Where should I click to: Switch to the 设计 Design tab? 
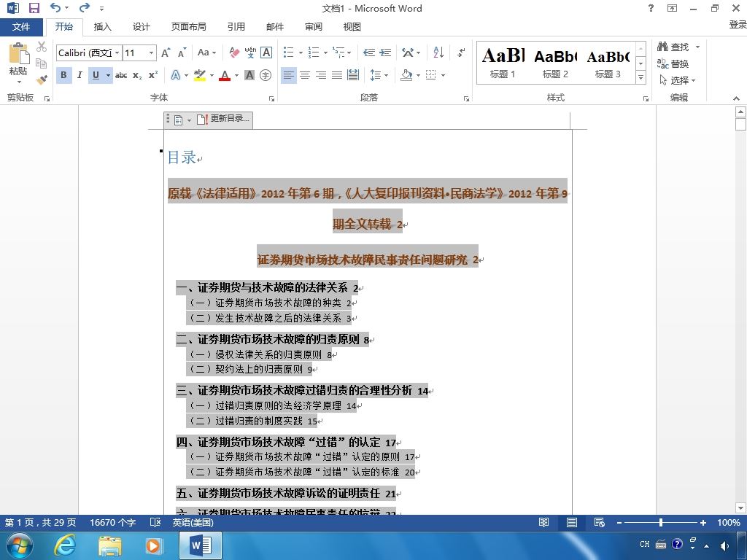(x=141, y=27)
